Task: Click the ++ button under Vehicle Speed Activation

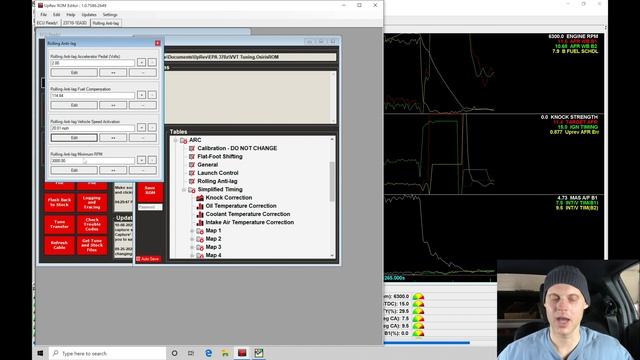Action: point(113,138)
